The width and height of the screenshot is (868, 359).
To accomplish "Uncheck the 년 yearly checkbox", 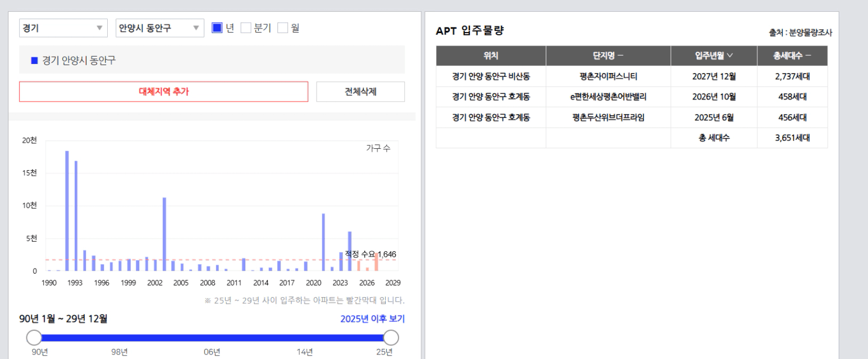I will [x=217, y=28].
